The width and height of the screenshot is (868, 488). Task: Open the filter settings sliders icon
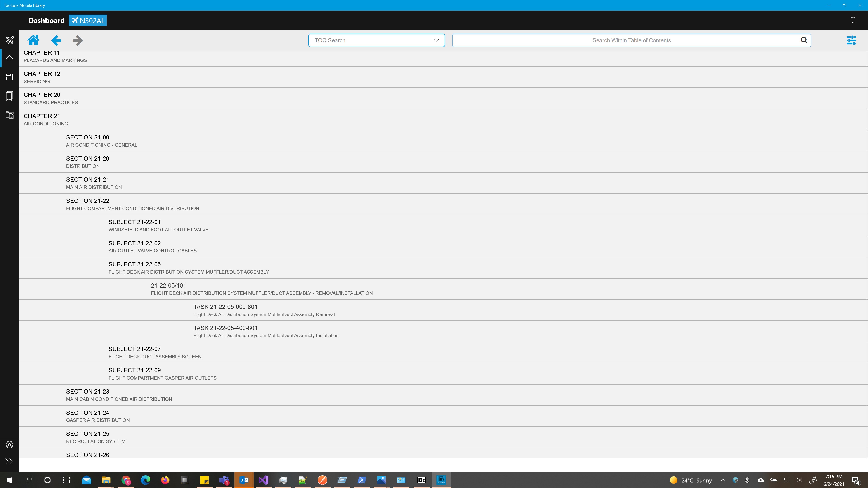click(851, 40)
